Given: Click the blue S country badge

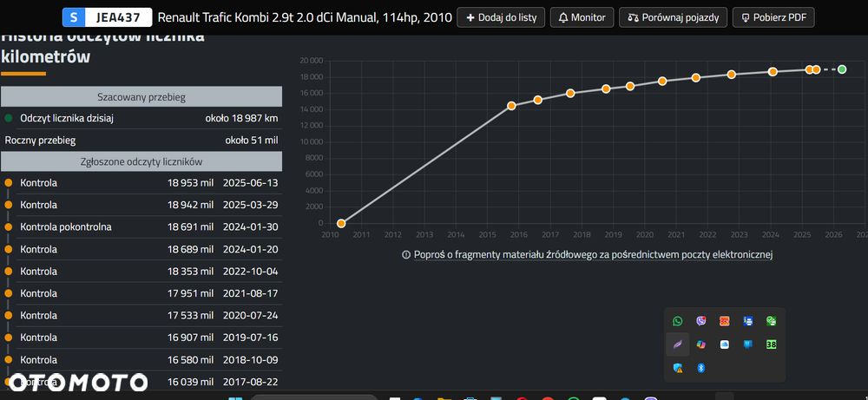Looking at the screenshot, I should 74,17.
